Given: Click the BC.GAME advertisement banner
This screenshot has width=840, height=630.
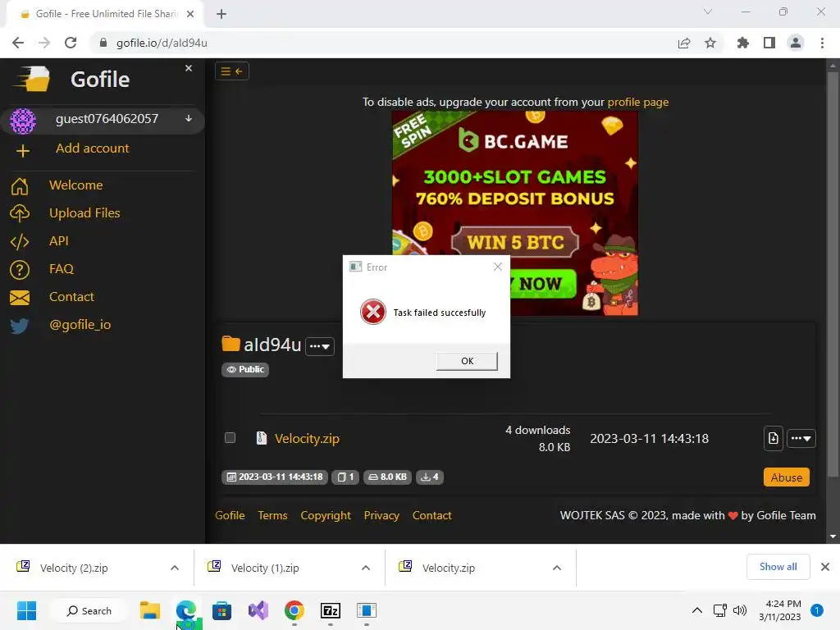Looking at the screenshot, I should pos(515,212).
